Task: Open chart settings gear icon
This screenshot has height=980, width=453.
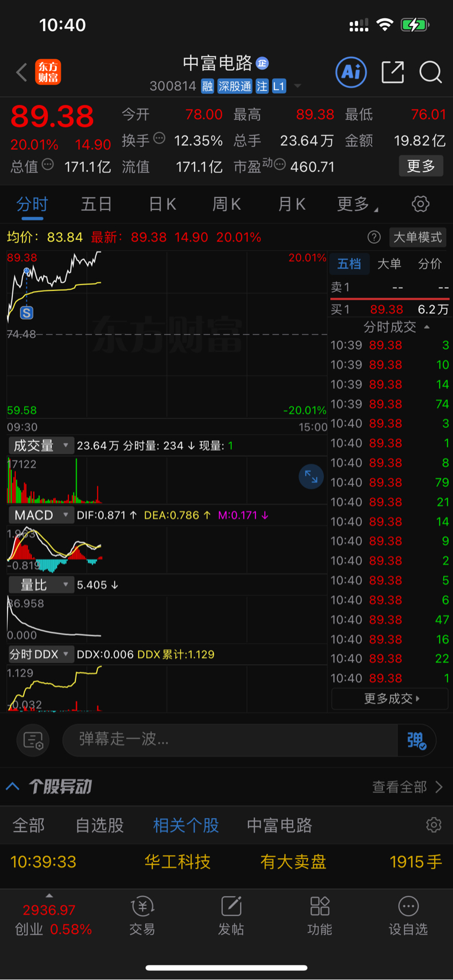Action: click(421, 204)
